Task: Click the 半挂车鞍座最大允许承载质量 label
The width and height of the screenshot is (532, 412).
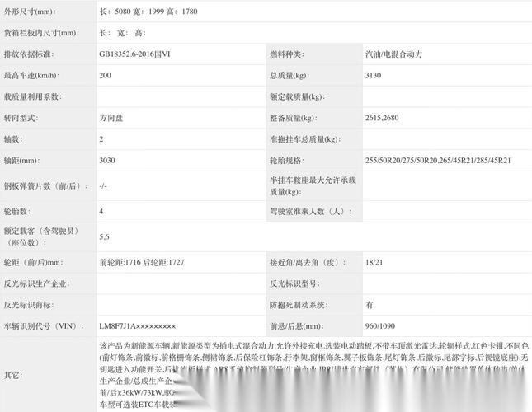Action: click(313, 186)
